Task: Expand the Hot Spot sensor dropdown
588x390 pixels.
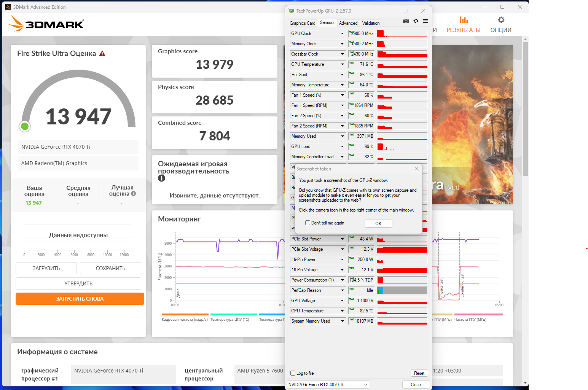Action: pyautogui.click(x=342, y=75)
